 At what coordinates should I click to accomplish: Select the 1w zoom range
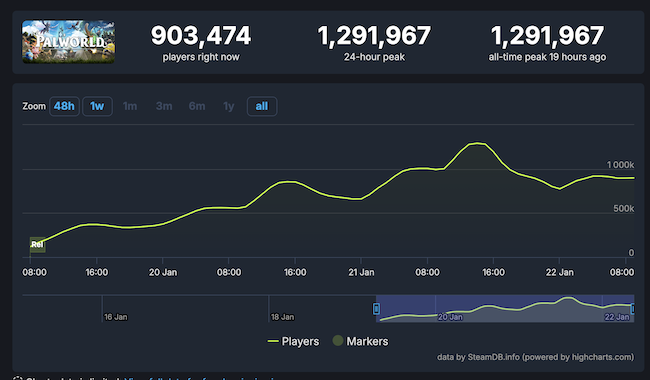click(97, 106)
